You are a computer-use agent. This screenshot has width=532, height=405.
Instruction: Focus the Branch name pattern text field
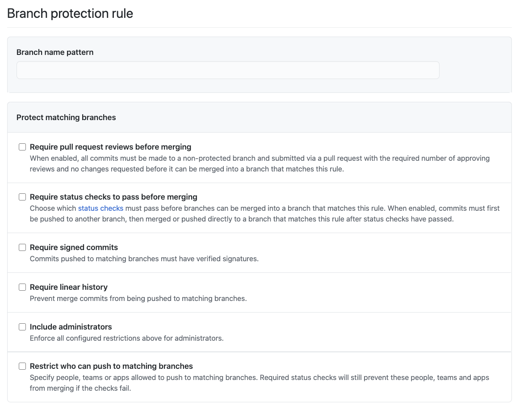click(x=228, y=71)
